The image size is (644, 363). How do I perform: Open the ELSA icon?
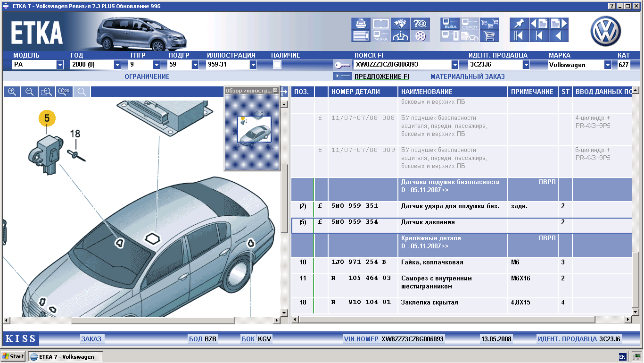point(450,23)
